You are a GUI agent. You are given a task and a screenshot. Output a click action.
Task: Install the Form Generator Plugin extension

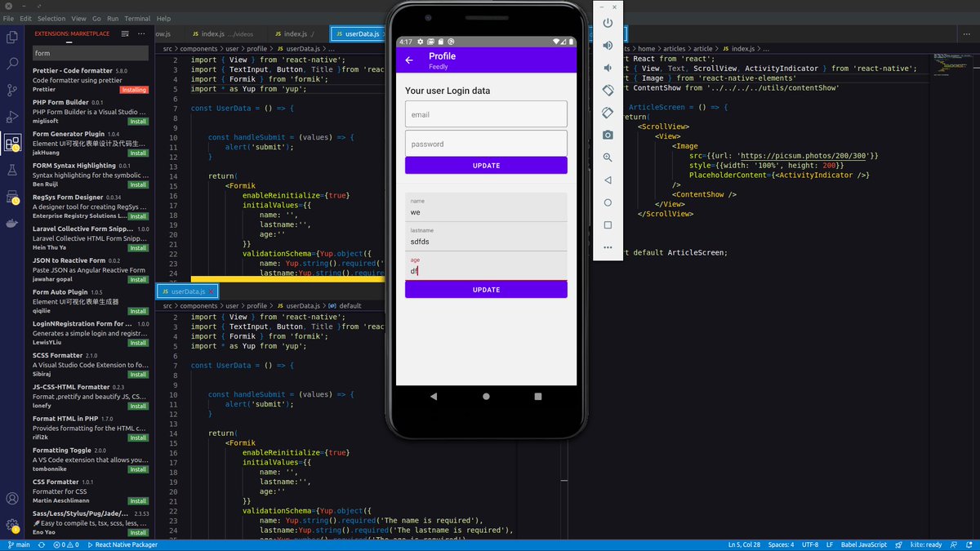point(137,152)
